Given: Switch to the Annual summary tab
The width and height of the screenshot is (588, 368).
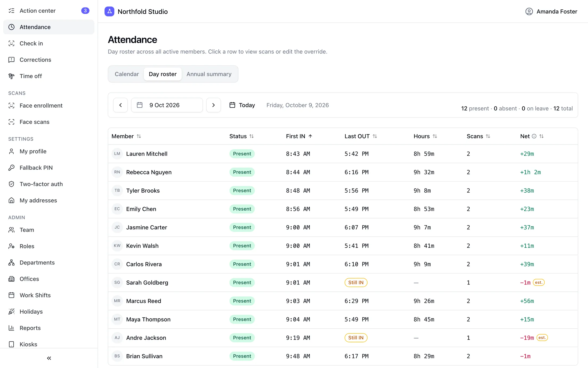Looking at the screenshot, I should (x=209, y=74).
